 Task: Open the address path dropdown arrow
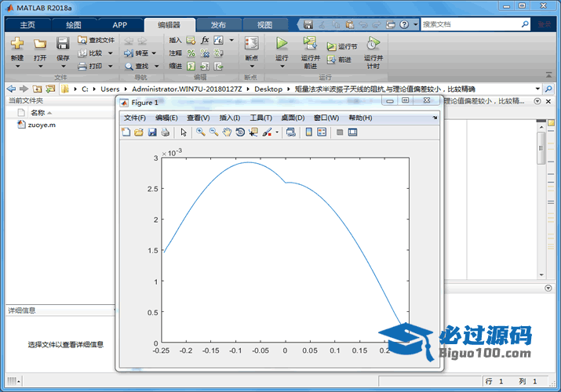click(x=537, y=89)
